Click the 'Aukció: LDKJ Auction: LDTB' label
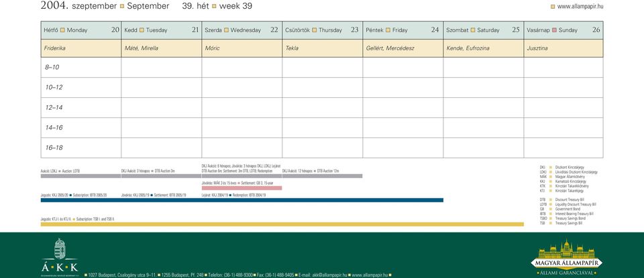This screenshot has width=644, height=278. (60, 171)
